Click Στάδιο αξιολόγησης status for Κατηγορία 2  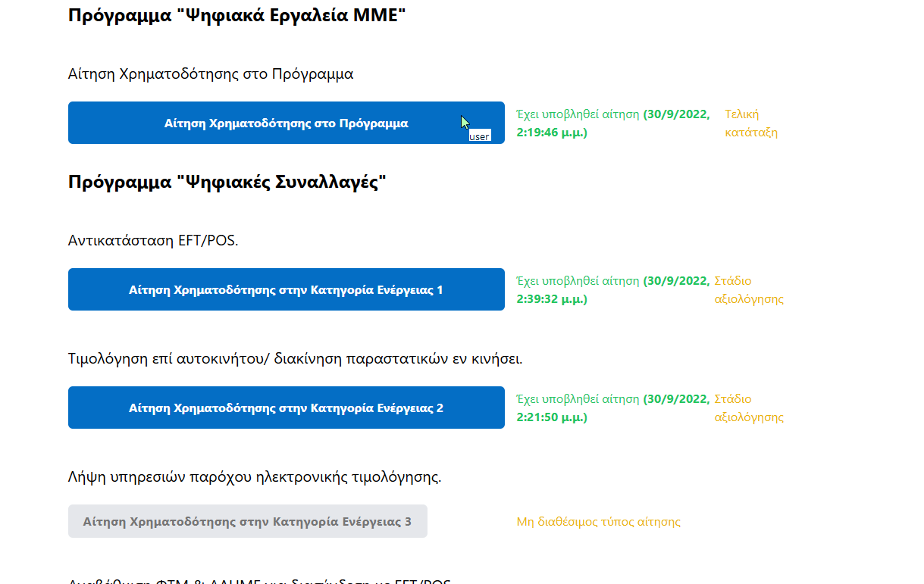click(749, 408)
